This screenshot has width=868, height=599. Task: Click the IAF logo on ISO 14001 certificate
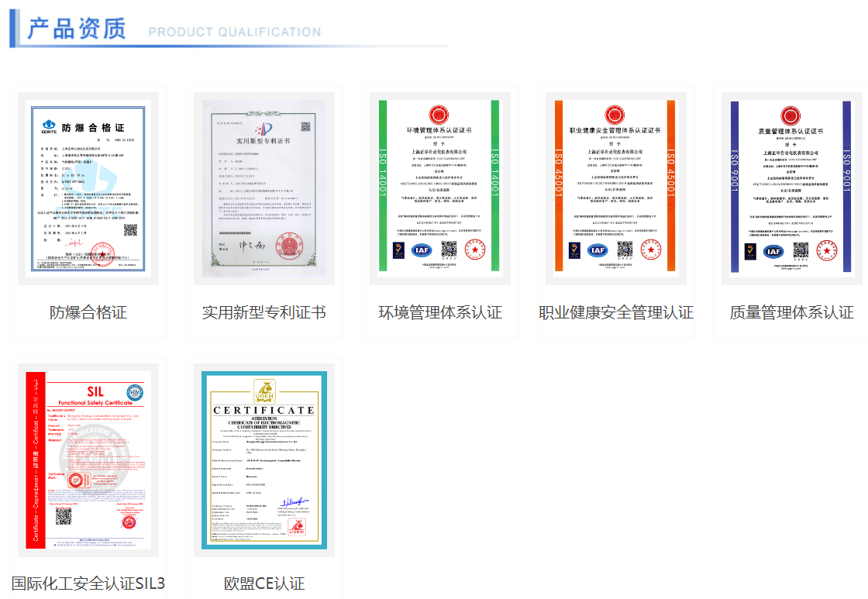coord(422,250)
